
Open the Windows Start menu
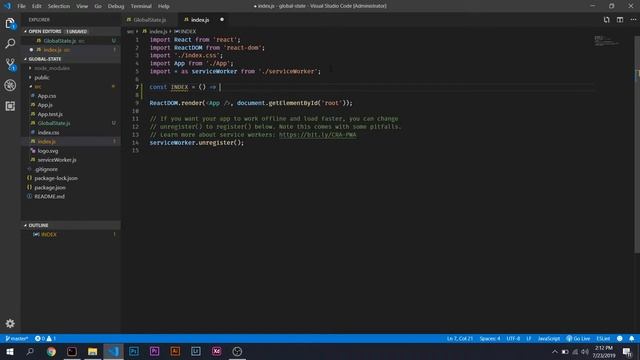10,351
